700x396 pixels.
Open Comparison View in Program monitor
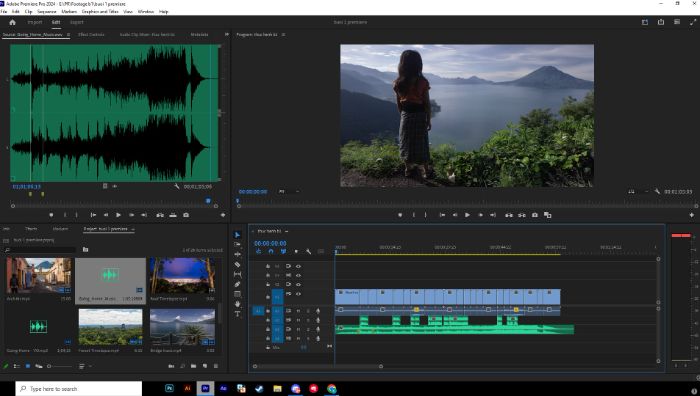[x=548, y=215]
